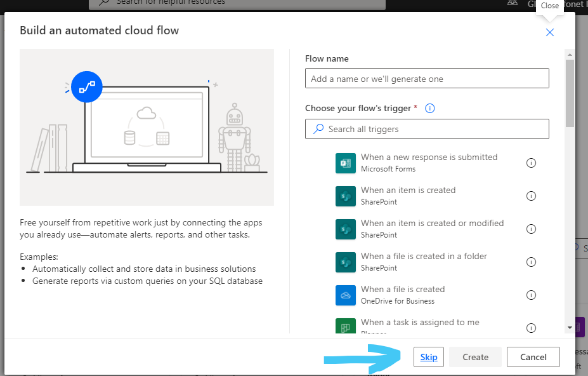Select OneDrive When a file is created trigger
Viewport: 588px width, 376px height.
pyautogui.click(x=403, y=290)
